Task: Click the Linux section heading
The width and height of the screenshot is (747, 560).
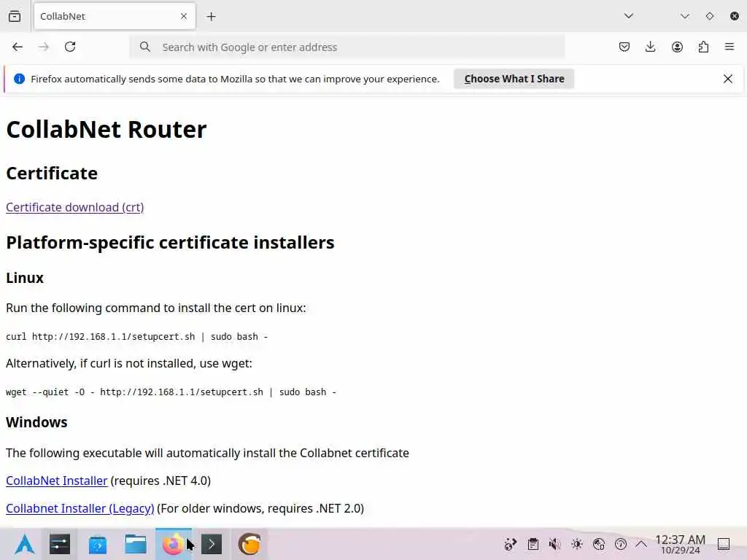Action: 25,278
